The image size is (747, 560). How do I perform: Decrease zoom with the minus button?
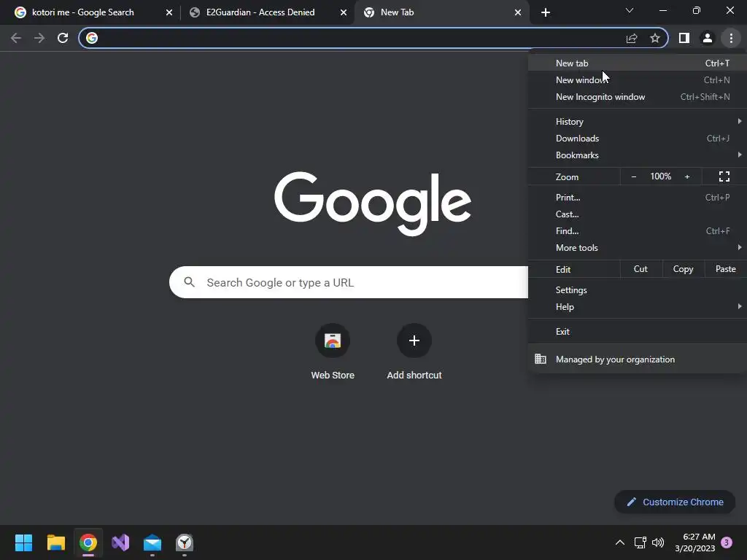pos(634,176)
